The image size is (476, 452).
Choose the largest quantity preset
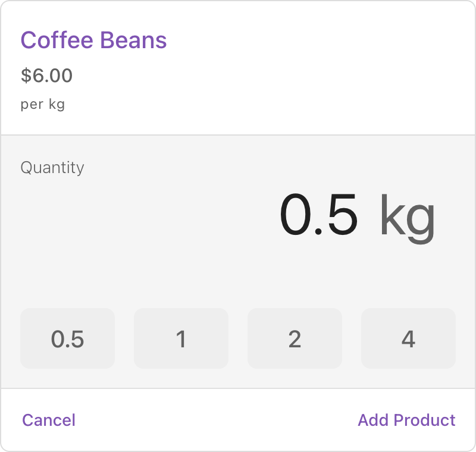[x=408, y=338]
